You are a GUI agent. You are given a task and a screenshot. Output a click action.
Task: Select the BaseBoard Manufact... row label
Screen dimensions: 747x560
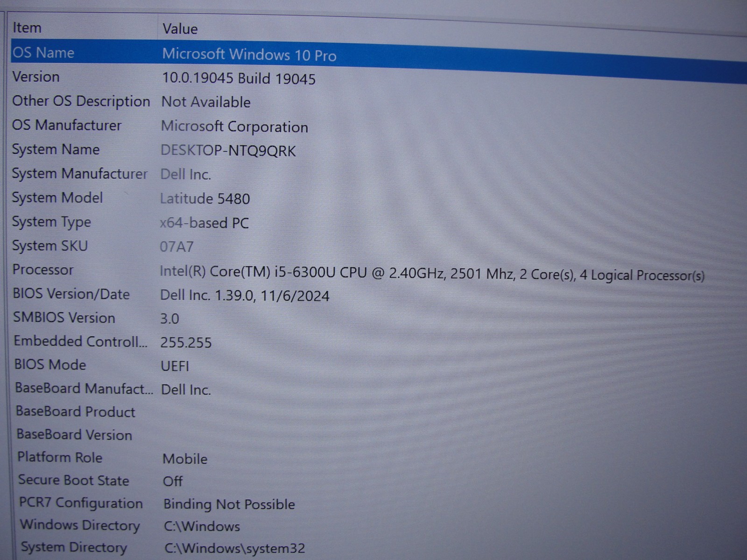pyautogui.click(x=84, y=388)
